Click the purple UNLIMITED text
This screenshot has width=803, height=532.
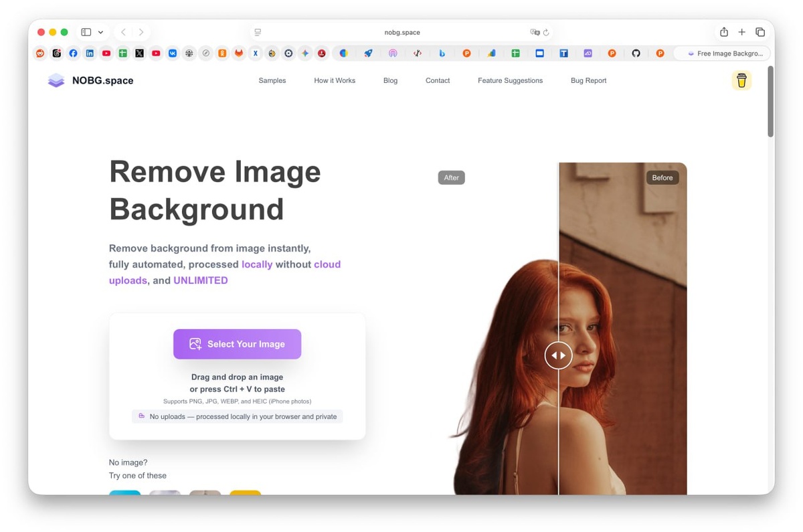click(x=201, y=280)
